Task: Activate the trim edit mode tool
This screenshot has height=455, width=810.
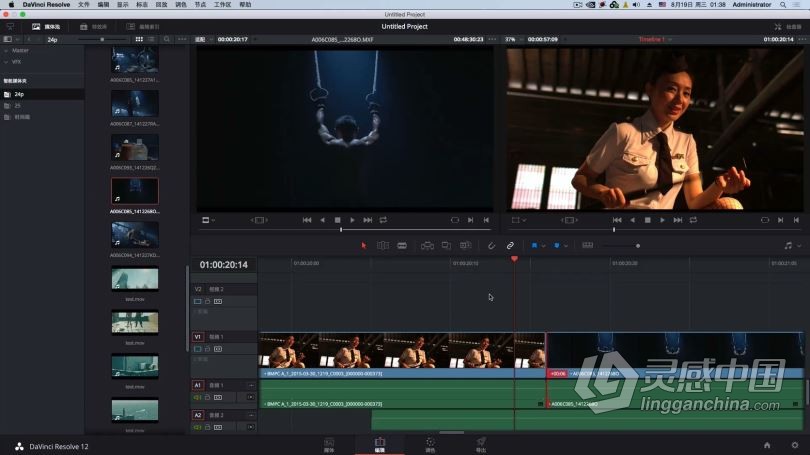Action: pos(383,246)
